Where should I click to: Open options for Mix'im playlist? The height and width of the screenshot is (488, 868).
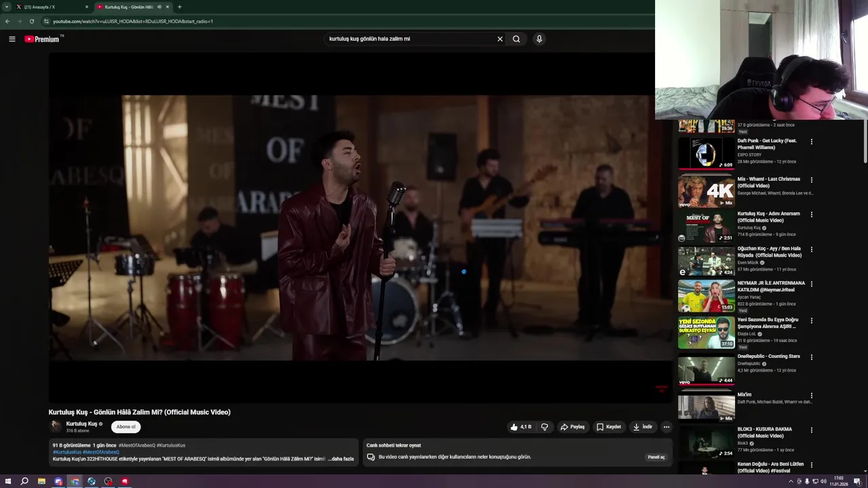pyautogui.click(x=812, y=395)
